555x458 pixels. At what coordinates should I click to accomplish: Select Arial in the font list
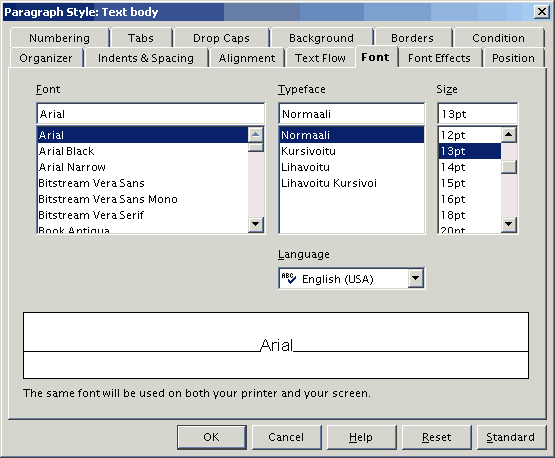[143, 135]
